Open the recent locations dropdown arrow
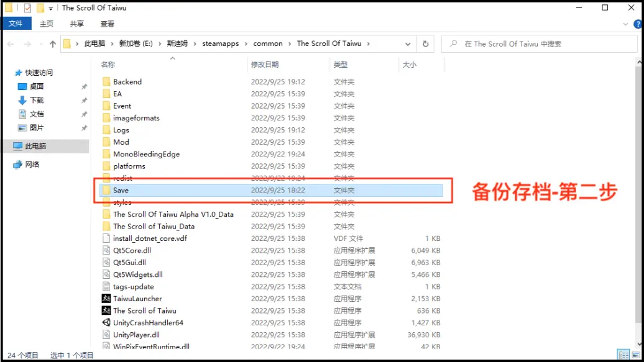644x362 pixels. (x=40, y=44)
